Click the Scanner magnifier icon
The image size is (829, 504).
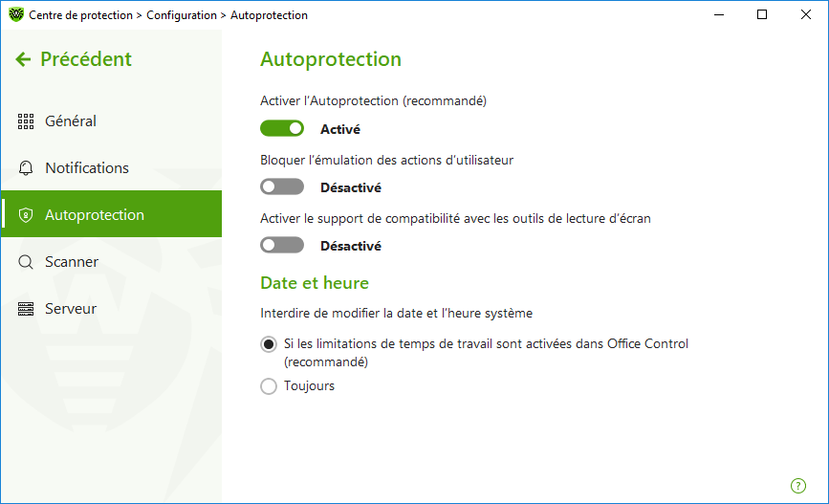point(26,262)
